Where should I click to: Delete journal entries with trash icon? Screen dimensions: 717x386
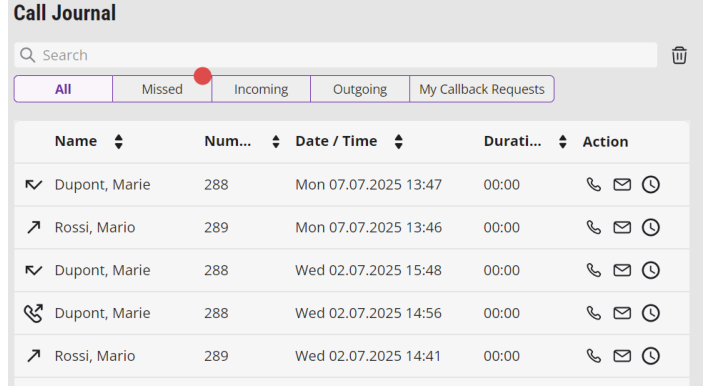679,55
